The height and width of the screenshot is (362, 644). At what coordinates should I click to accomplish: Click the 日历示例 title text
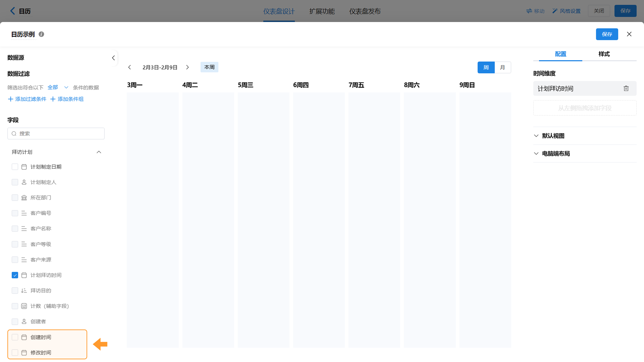coord(23,34)
